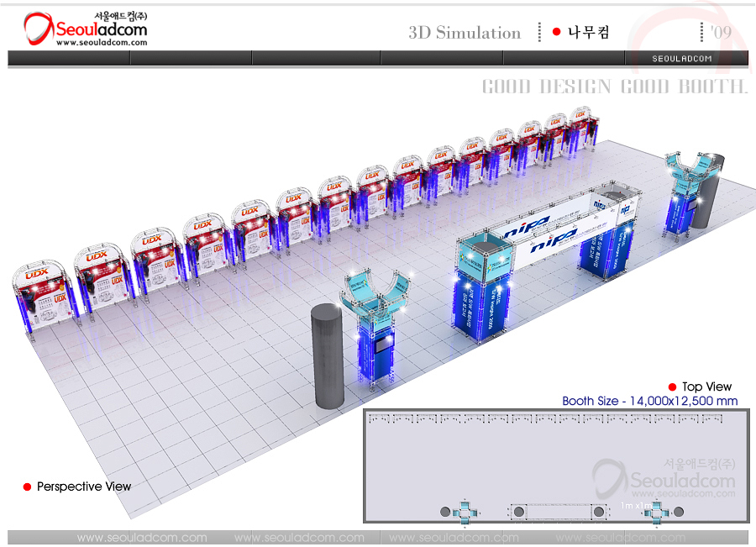The width and height of the screenshot is (756, 547).
Task: Click the red bullet beside "나무컴"
Action: point(556,32)
